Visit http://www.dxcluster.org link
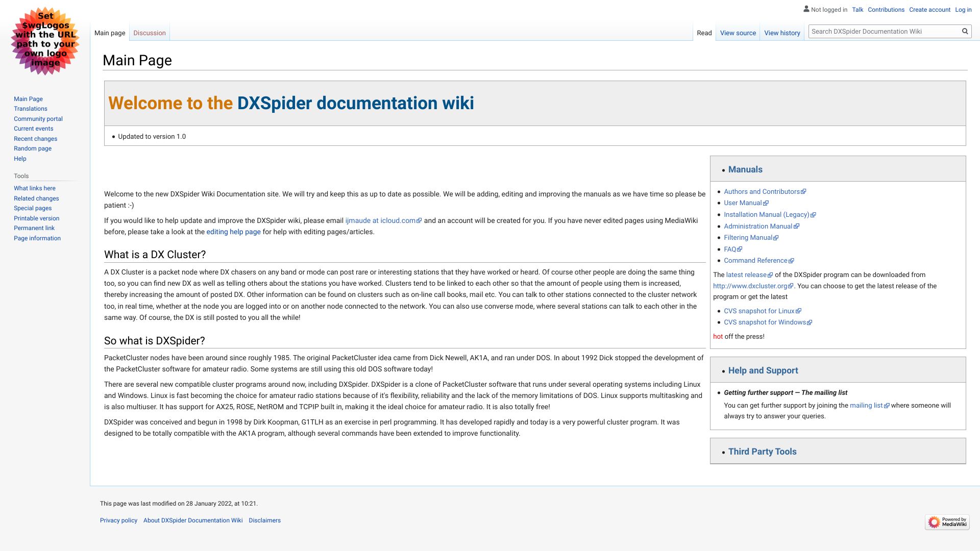Screen dimensions: 980x551 click(x=753, y=286)
